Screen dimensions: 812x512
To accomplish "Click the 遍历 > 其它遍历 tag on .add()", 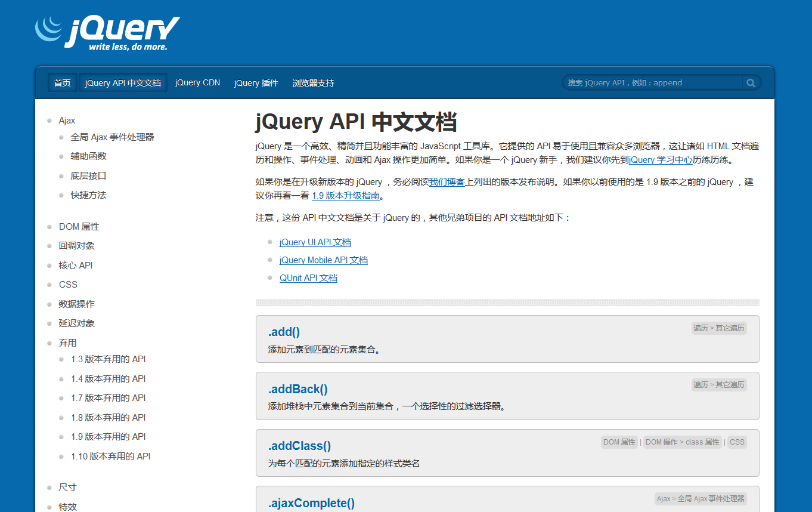I will [719, 328].
